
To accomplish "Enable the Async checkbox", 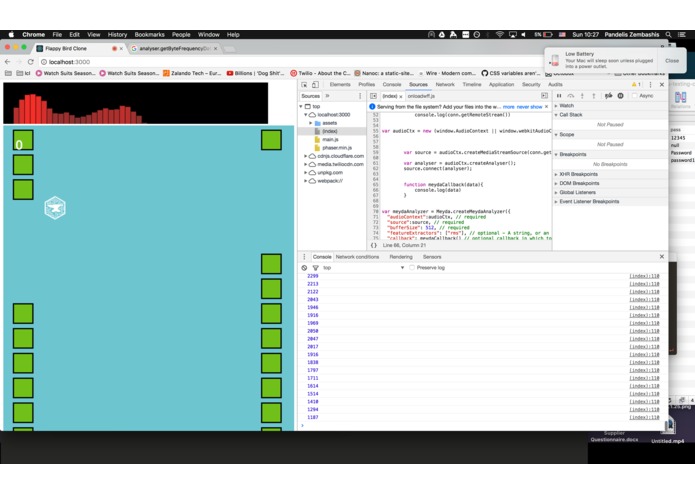I will coord(635,96).
